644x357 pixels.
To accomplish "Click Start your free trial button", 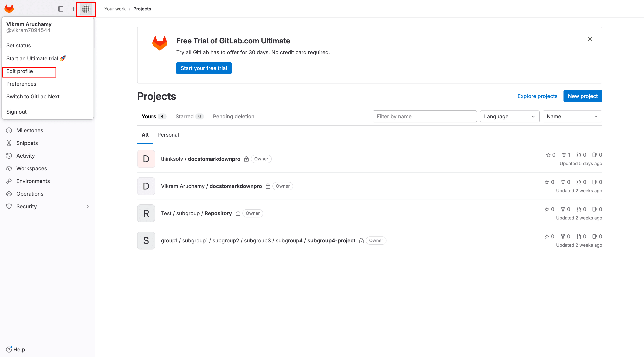I will 204,68.
